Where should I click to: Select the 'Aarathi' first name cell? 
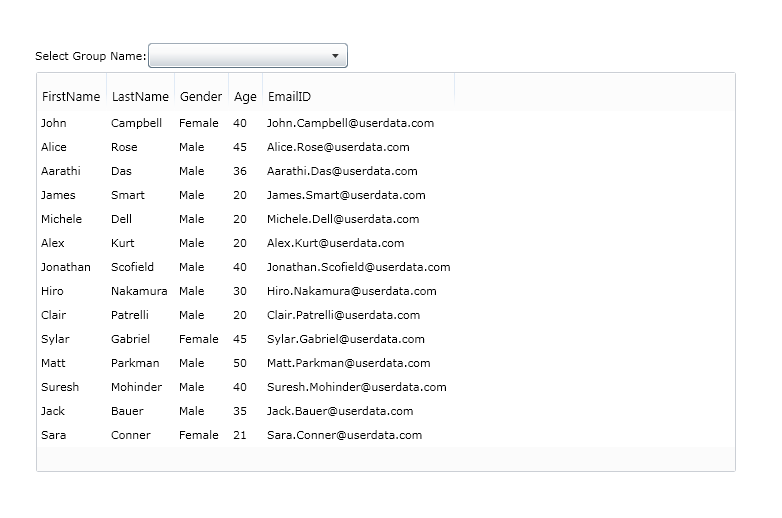pyautogui.click(x=60, y=171)
